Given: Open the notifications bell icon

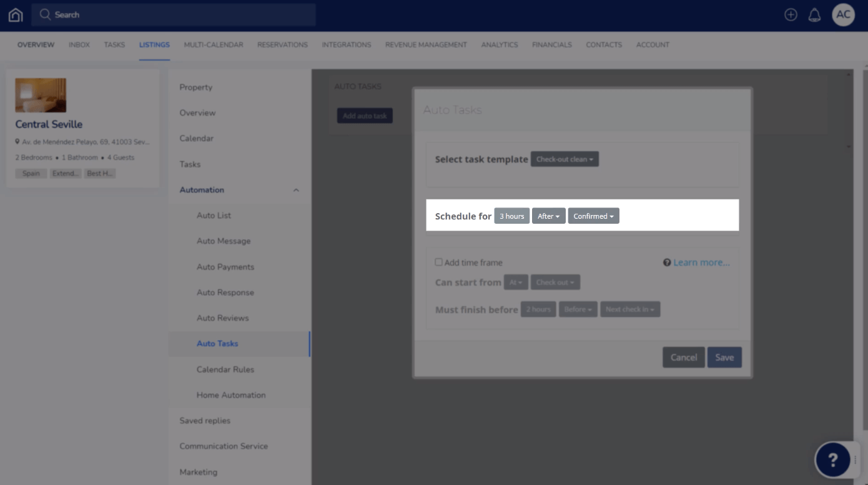Looking at the screenshot, I should (815, 14).
